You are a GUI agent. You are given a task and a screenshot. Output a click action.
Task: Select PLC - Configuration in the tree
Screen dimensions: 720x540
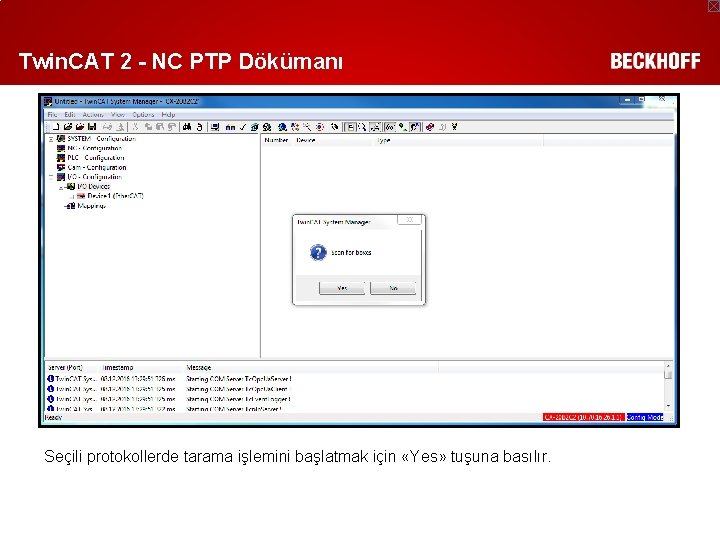pyautogui.click(x=96, y=158)
